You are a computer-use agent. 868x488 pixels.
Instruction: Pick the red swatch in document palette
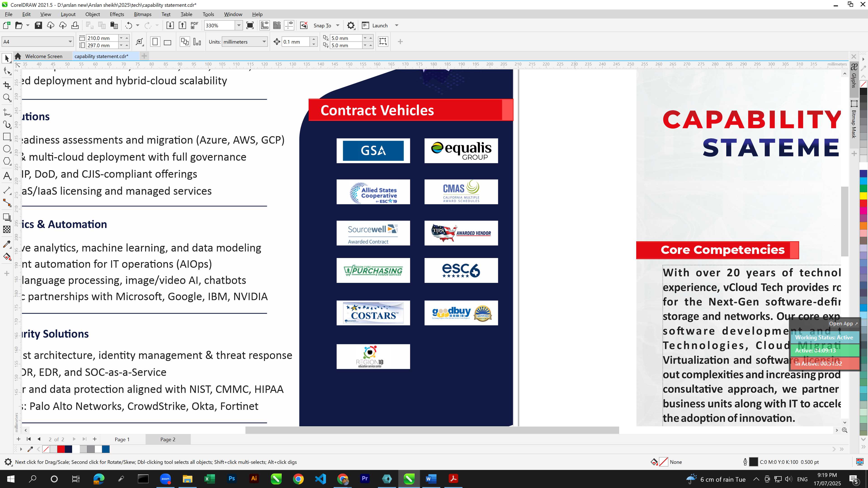point(61,449)
